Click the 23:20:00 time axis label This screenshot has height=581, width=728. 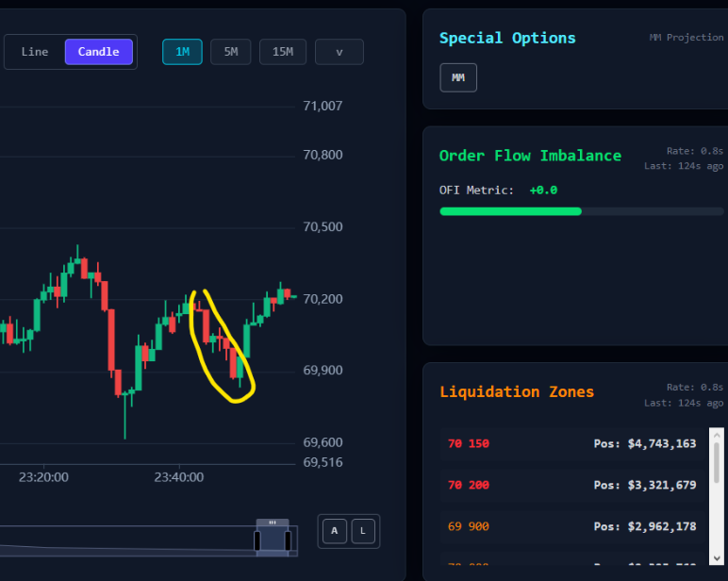click(x=43, y=477)
